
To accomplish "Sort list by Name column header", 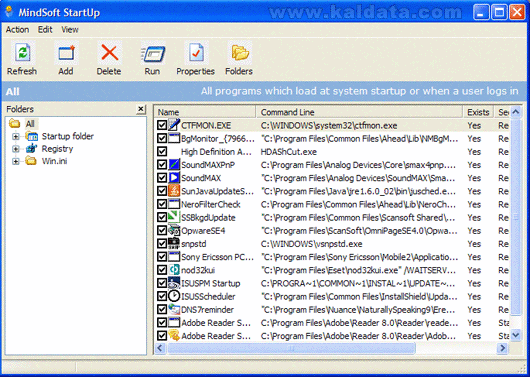I will pos(205,112).
